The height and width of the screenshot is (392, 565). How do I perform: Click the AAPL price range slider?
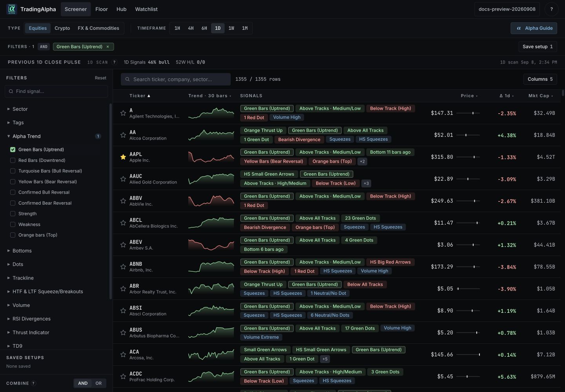468,157
